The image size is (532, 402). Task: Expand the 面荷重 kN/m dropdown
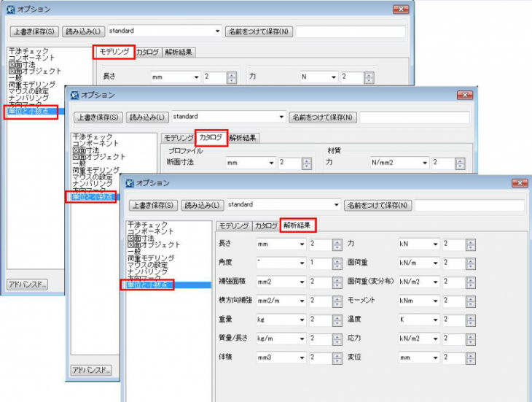pyautogui.click(x=435, y=263)
